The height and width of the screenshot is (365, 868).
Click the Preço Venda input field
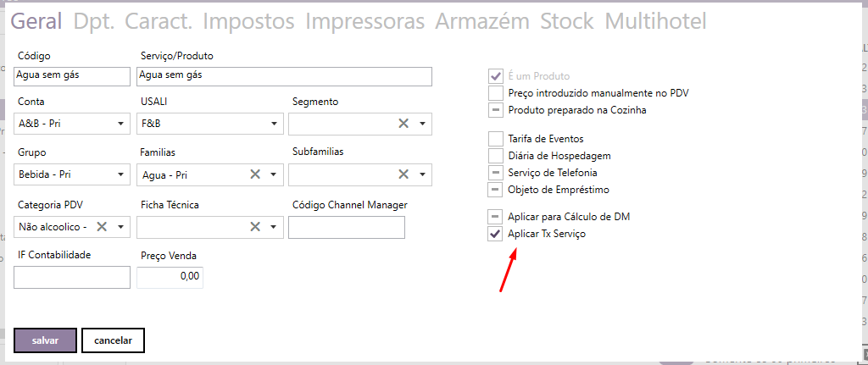(x=170, y=277)
